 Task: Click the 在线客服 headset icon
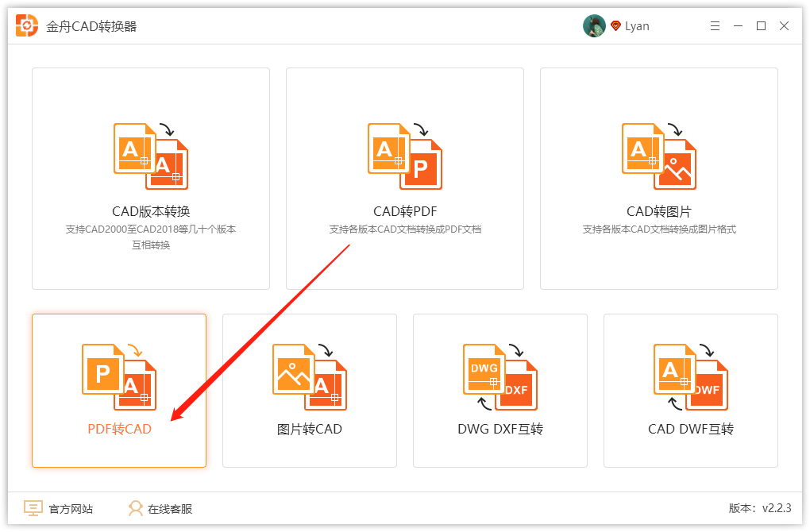tap(135, 508)
